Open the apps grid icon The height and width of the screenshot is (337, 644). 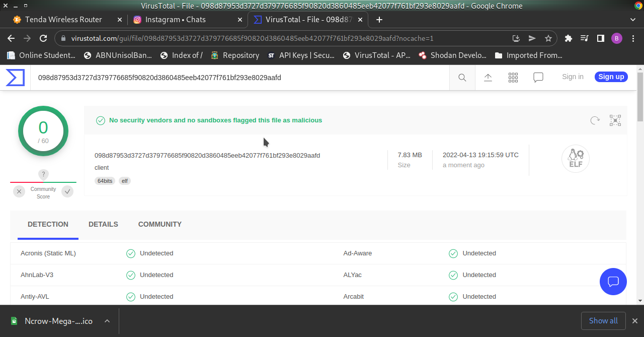(513, 78)
